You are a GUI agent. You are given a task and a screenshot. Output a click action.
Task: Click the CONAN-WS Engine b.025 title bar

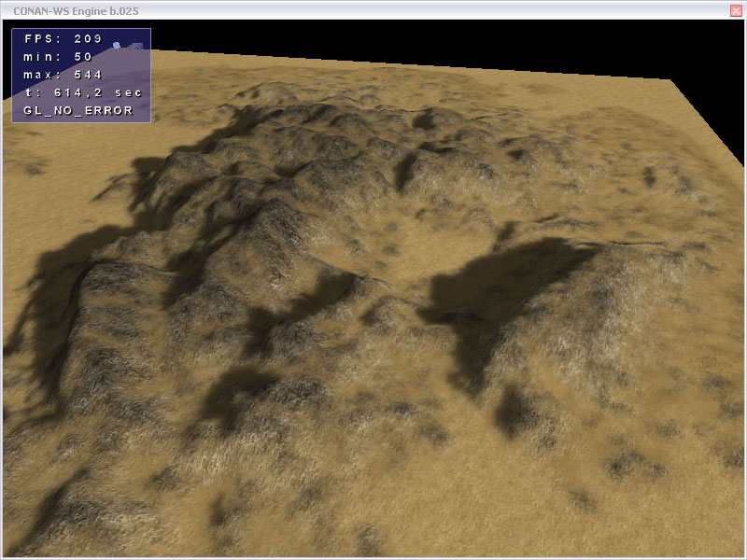(373, 9)
